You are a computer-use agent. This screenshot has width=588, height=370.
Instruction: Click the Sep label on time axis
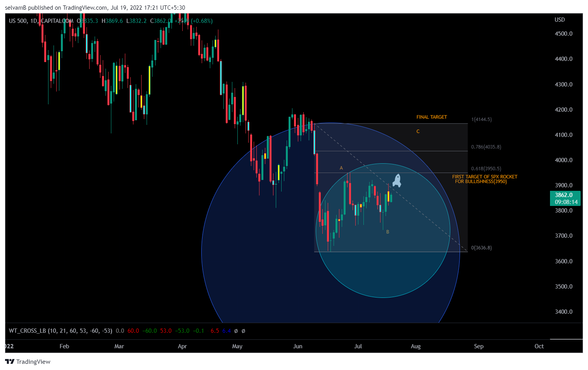pyautogui.click(x=479, y=346)
